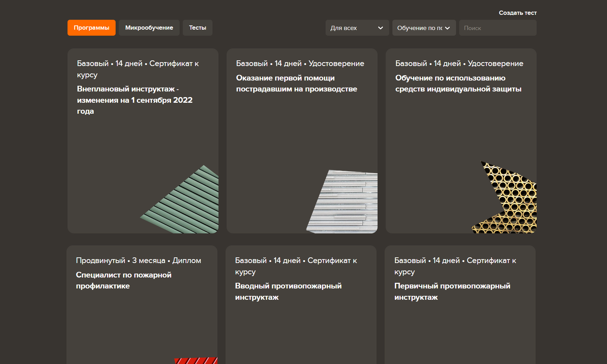
Task: Click the Поиск search field
Action: [x=497, y=28]
